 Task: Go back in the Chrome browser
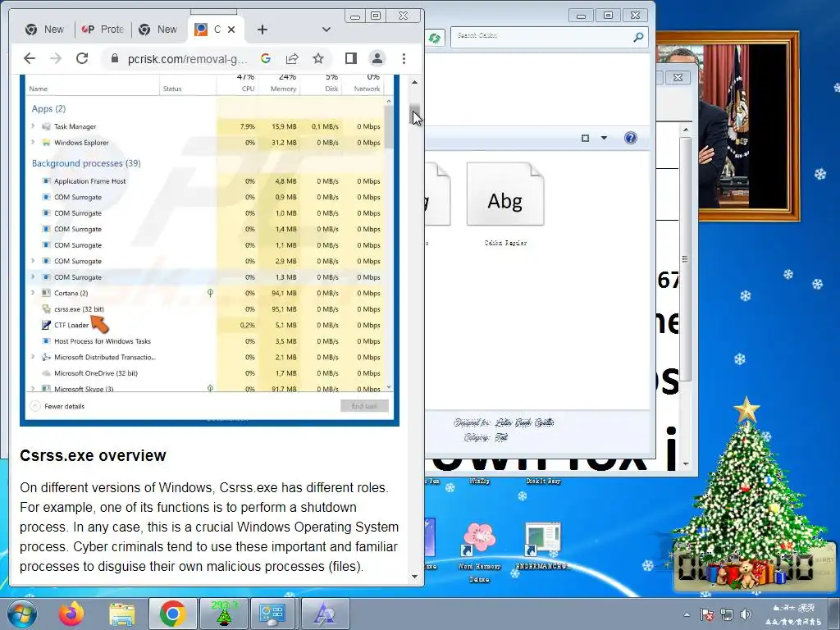30,58
